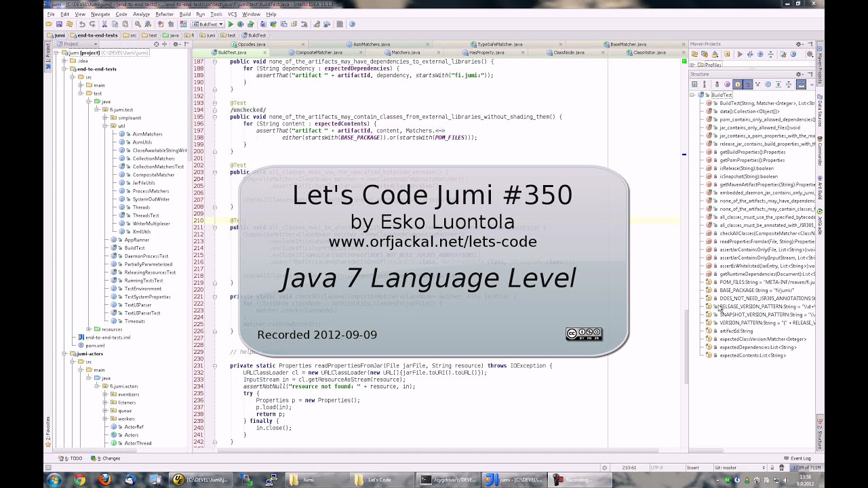Switch to Opcodes.java editor tab
Image resolution: width=868 pixels, height=488 pixels.
point(252,45)
